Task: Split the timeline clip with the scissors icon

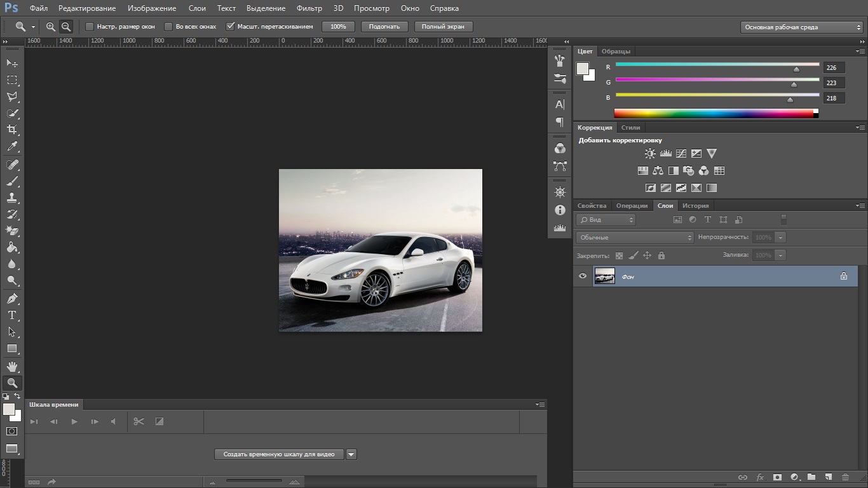Action: [x=139, y=421]
